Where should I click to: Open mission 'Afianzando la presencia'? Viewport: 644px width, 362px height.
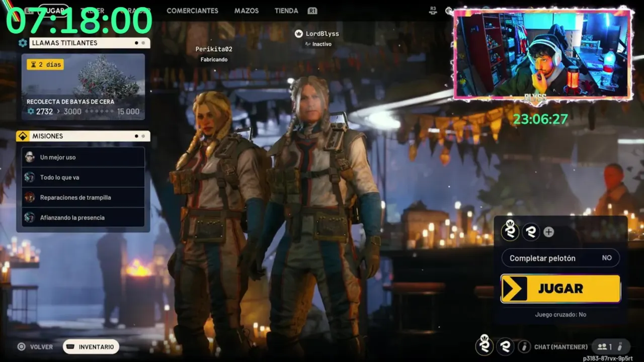pos(83,217)
